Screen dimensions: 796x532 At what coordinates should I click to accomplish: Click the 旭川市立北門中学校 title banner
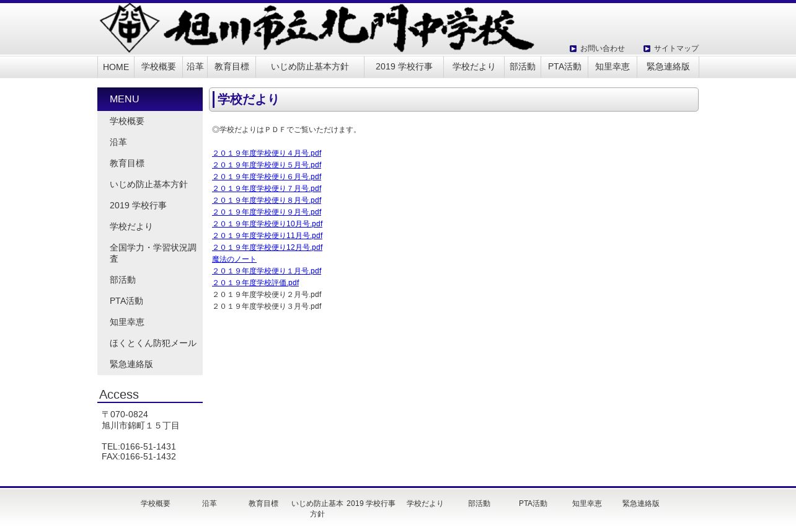point(349,28)
